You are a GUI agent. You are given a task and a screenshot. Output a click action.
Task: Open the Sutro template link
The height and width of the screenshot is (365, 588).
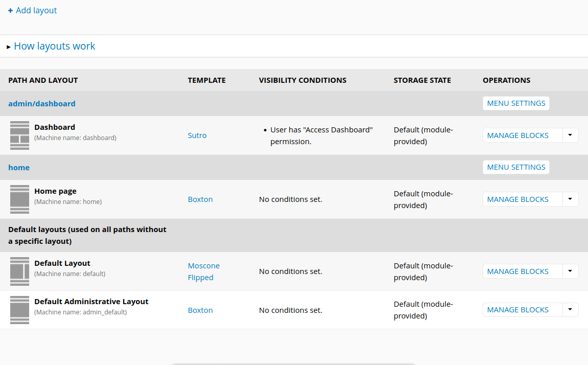pos(197,135)
